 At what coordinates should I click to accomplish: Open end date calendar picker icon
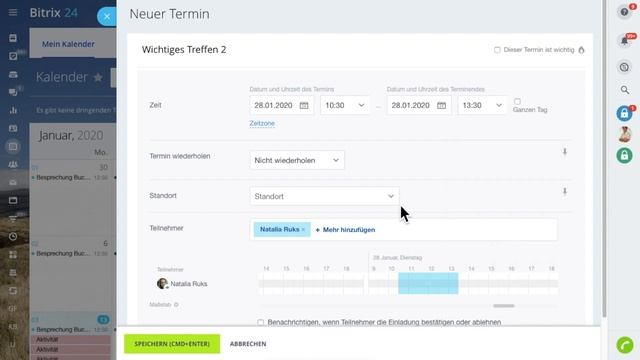coord(441,105)
